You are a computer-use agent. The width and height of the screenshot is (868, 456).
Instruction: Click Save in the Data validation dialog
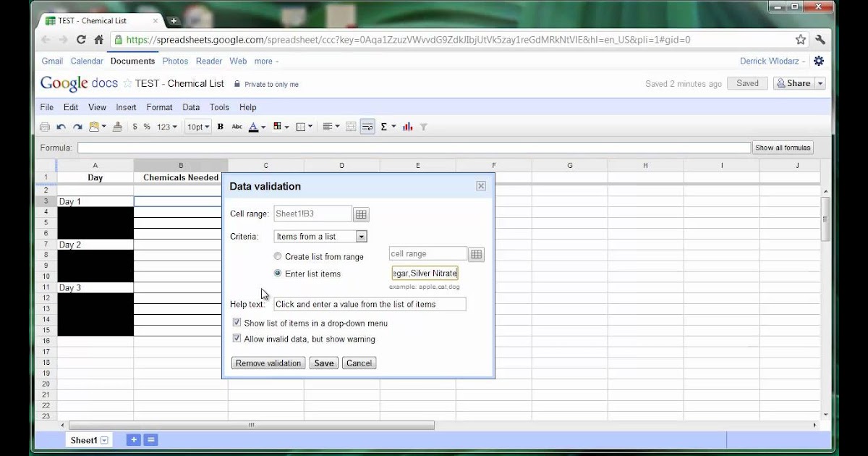[x=323, y=363]
